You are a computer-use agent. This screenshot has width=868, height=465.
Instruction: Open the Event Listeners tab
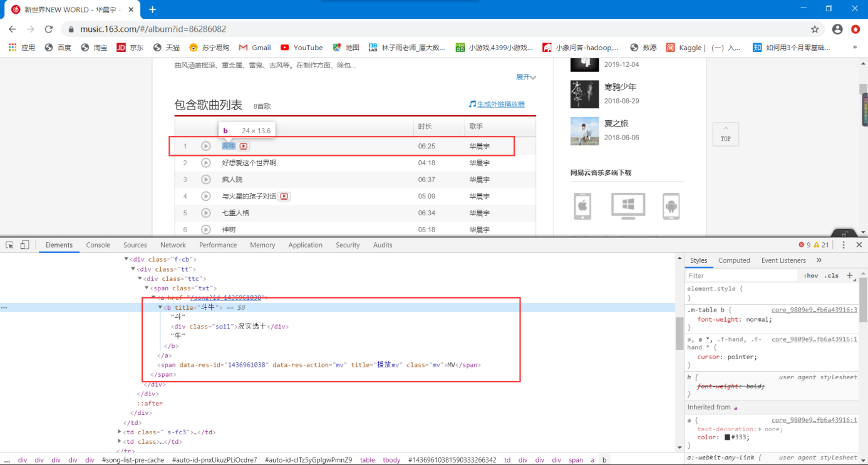[x=783, y=260]
